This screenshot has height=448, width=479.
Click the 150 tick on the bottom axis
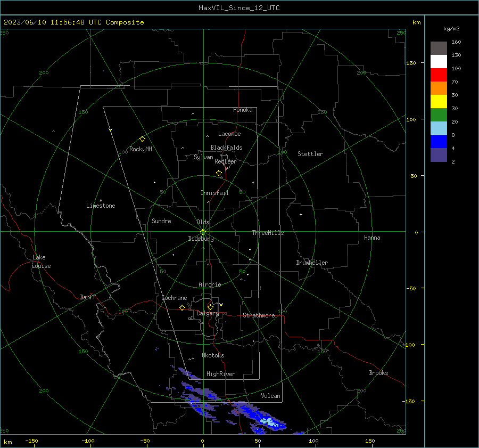tap(370, 441)
